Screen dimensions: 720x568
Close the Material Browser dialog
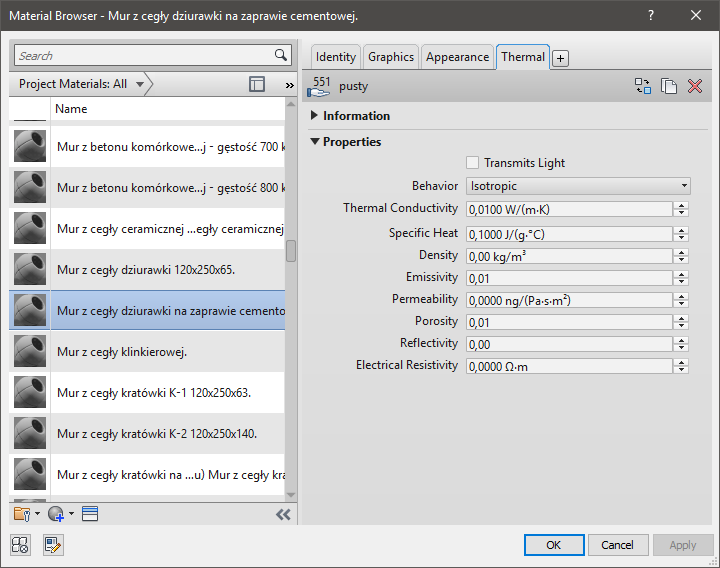pyautogui.click(x=696, y=15)
